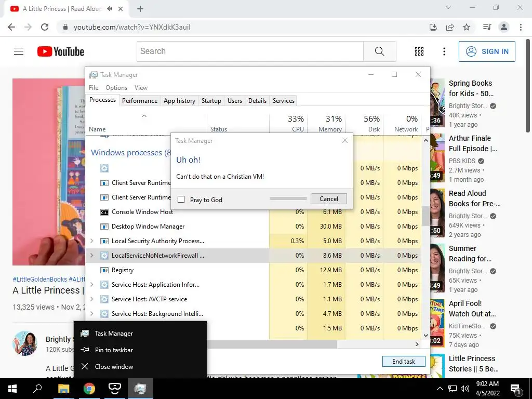Sort processes by Network column
The height and width of the screenshot is (399, 532).
point(403,124)
